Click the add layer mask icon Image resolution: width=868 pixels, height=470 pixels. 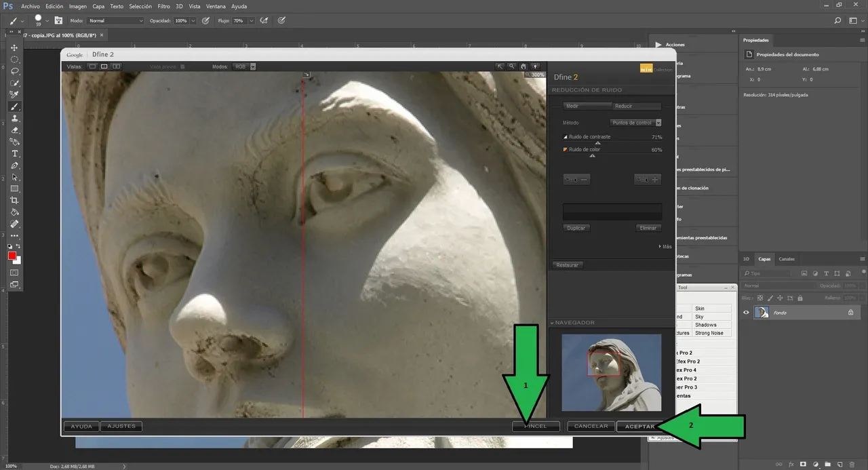(x=803, y=465)
